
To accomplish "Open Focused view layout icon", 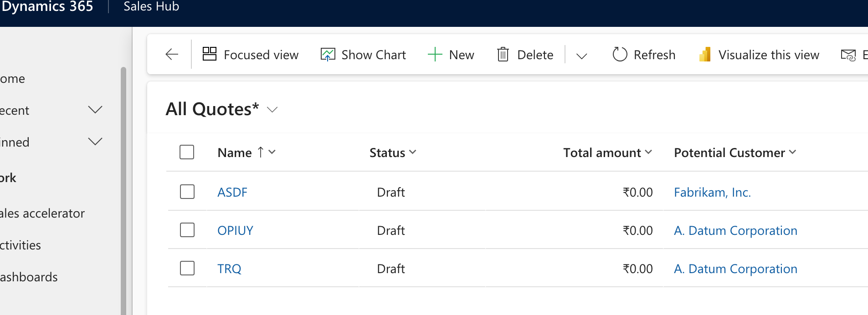I will 210,54.
